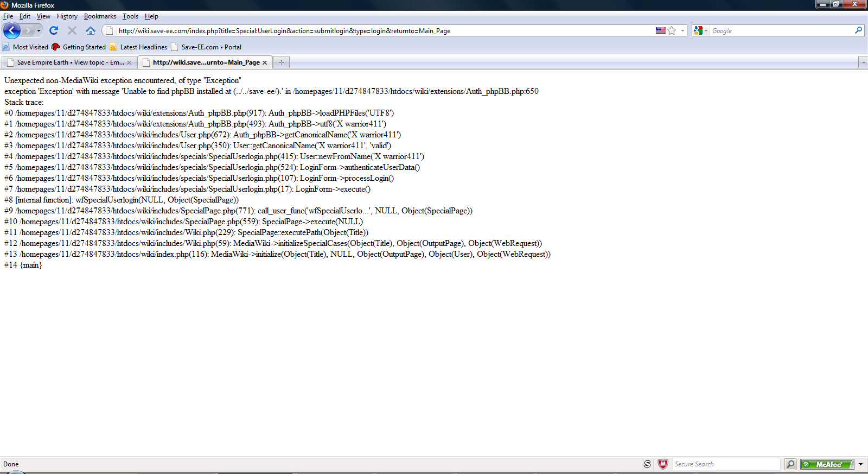Image resolution: width=868 pixels, height=474 pixels.
Task: Click the S icon in status bar
Action: [647, 464]
